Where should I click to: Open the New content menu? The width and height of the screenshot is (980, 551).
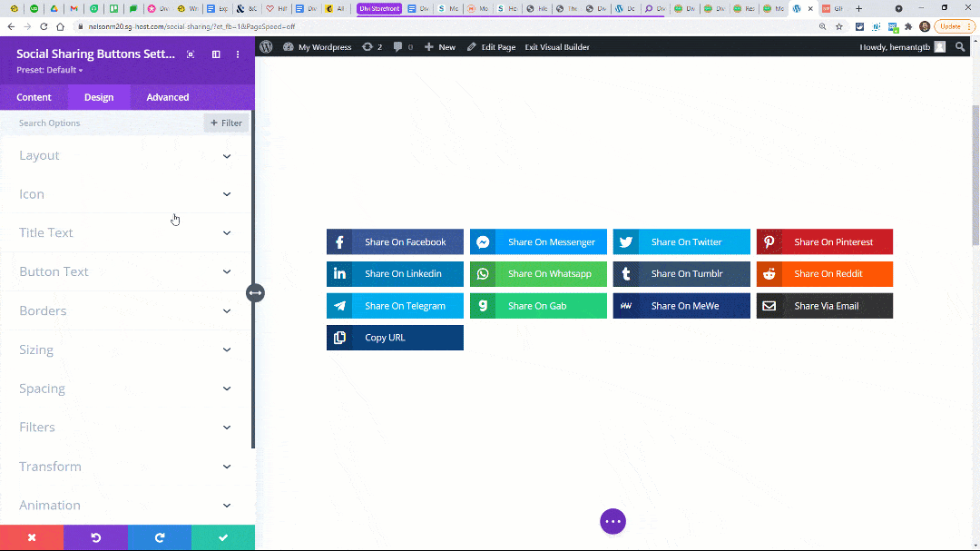(x=440, y=47)
